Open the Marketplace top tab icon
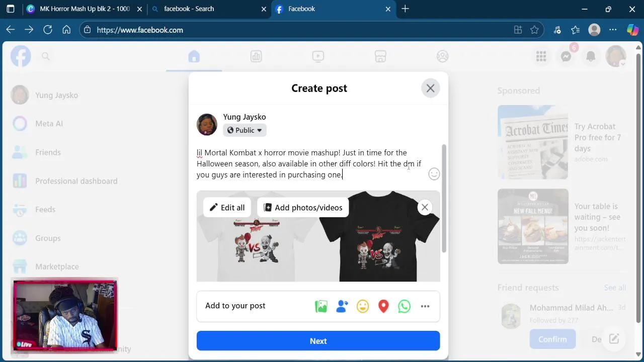644x362 pixels. coord(380,56)
